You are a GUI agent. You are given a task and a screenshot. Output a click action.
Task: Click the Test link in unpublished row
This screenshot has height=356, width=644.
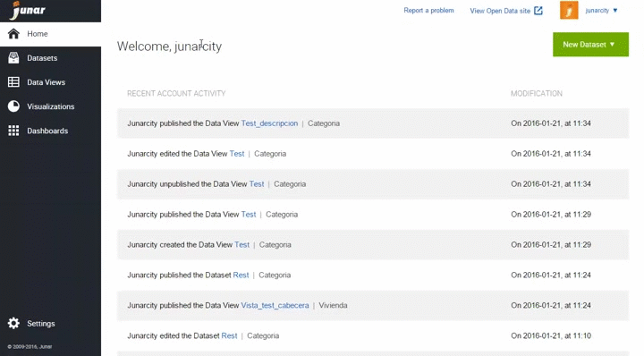point(257,184)
